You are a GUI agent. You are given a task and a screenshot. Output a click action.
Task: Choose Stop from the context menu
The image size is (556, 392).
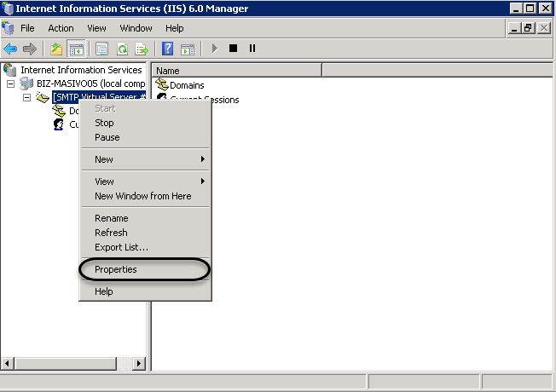145,123
